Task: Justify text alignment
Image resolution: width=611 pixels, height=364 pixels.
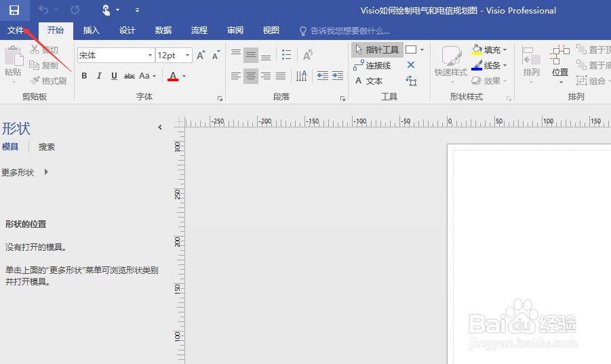Action: pyautogui.click(x=281, y=76)
